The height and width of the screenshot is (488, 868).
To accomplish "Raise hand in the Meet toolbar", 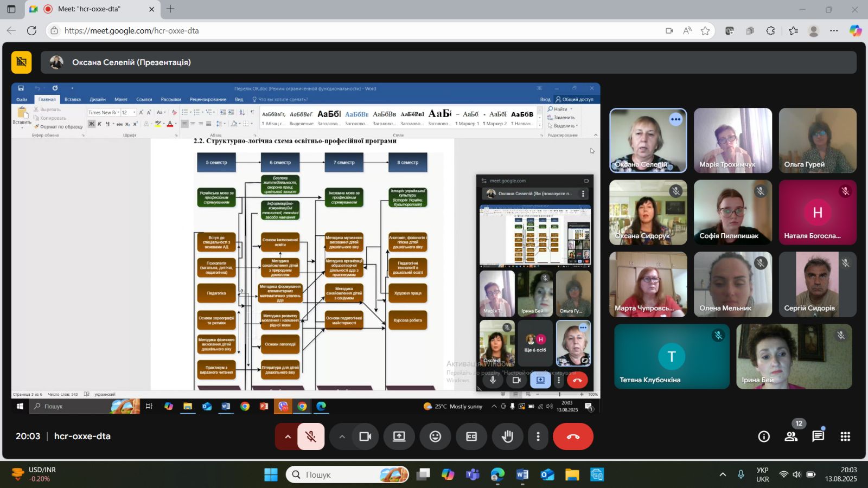I will pos(508,436).
